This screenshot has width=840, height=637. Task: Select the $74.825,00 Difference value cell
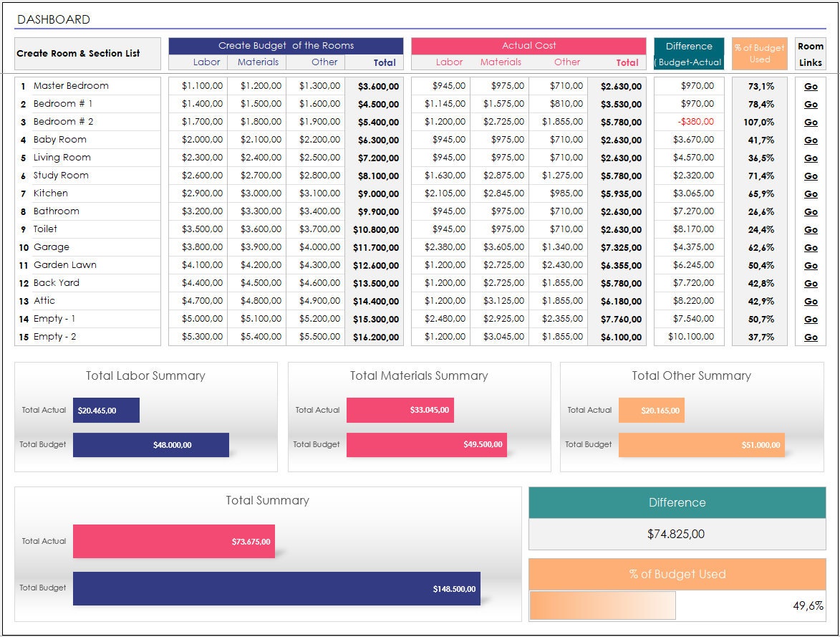(676, 534)
